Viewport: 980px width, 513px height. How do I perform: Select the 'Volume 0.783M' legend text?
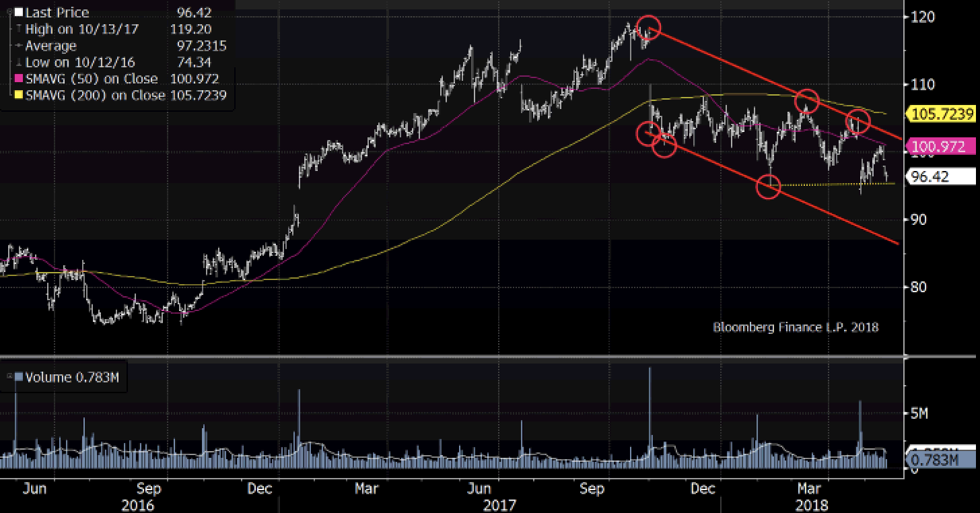[x=72, y=377]
